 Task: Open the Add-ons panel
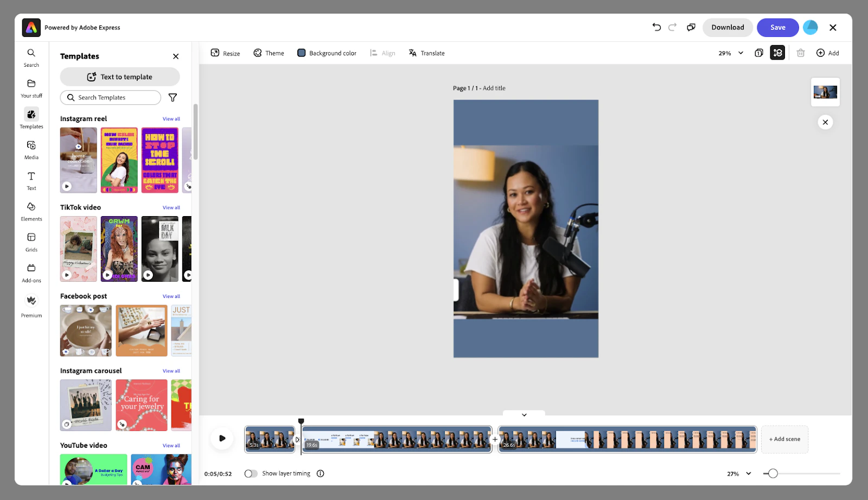tap(31, 272)
